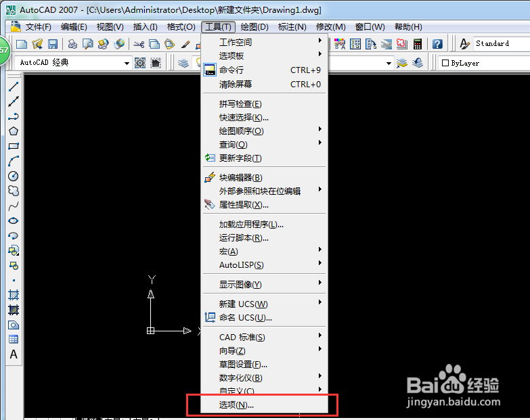Expand the 工作空间 submenu
530x420 pixels.
[x=264, y=42]
